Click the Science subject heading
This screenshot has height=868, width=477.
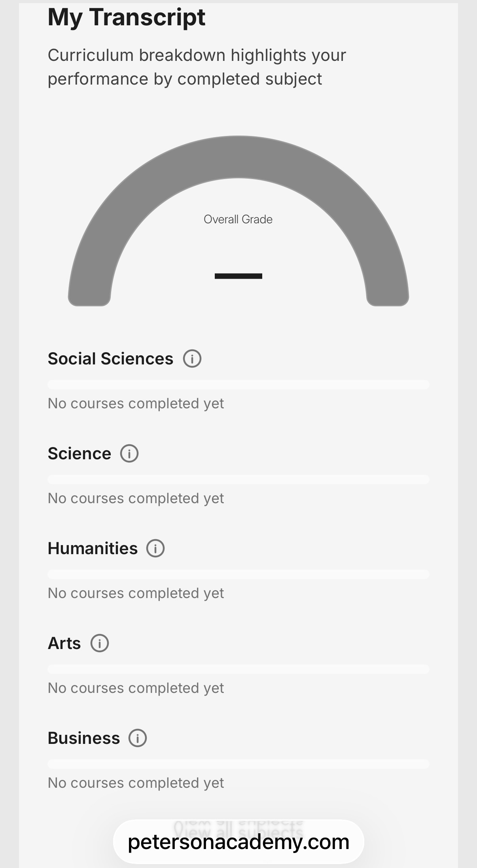79,453
